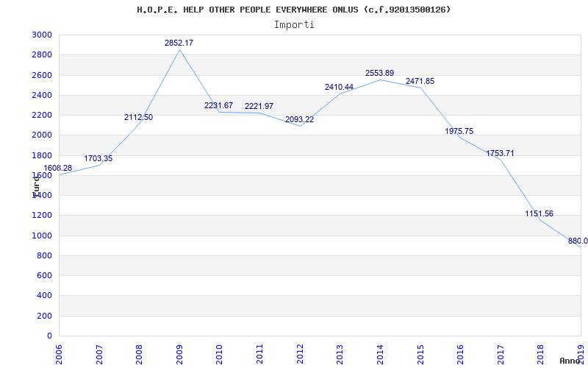This screenshot has height=368, width=588.
Task: Click the x-axis year 2007
Action: point(99,353)
